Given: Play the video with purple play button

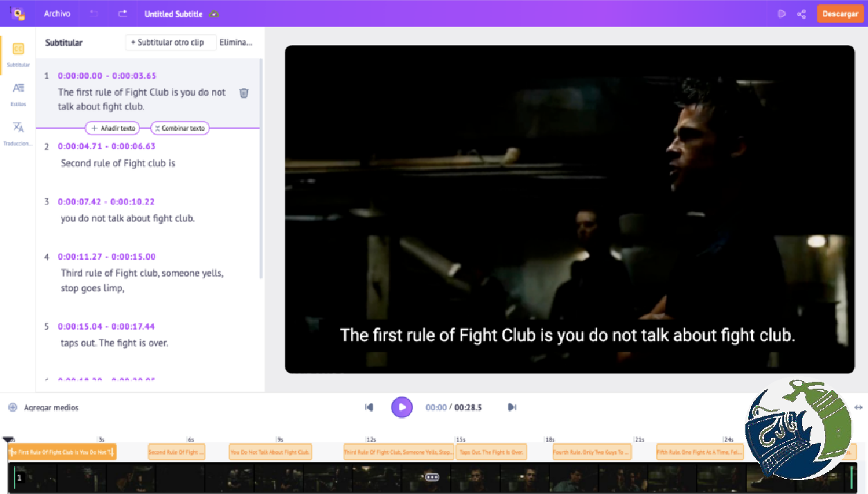Looking at the screenshot, I should tap(402, 407).
